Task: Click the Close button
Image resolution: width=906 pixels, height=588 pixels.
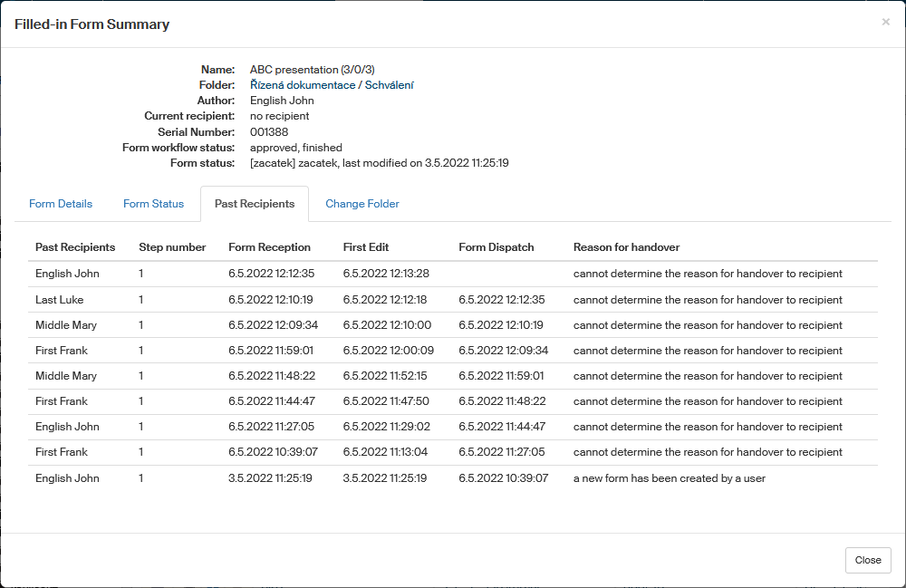Action: [x=867, y=560]
